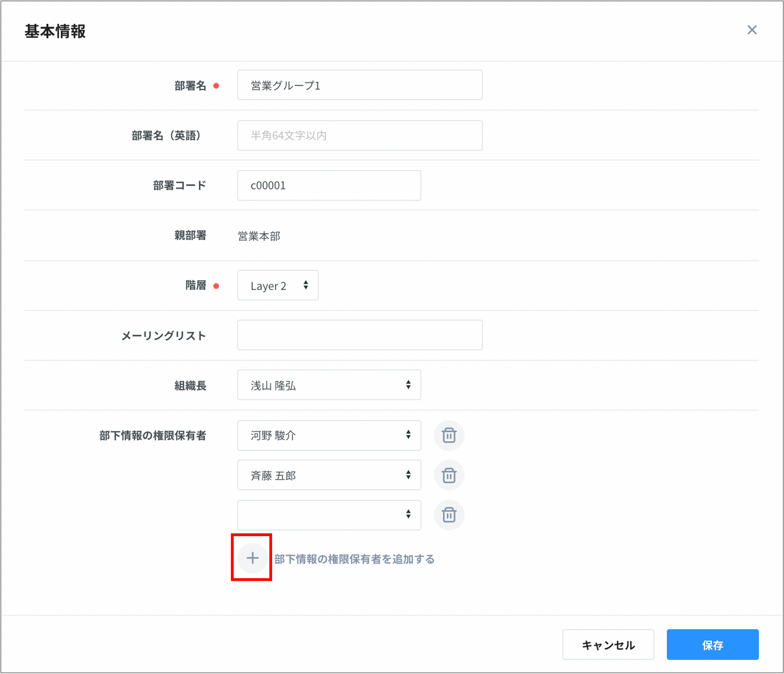This screenshot has height=674, width=784.
Task: Open the 階層 Layer 2 dropdown
Action: click(278, 285)
